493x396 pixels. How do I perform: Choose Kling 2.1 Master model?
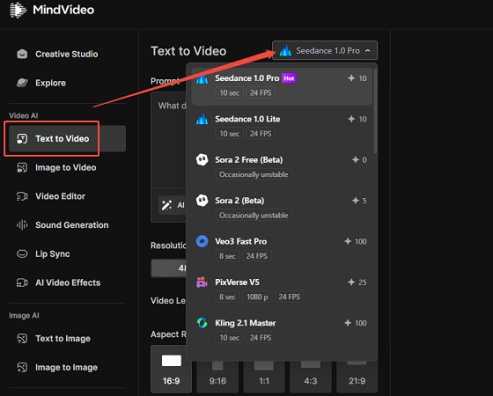pos(282,330)
